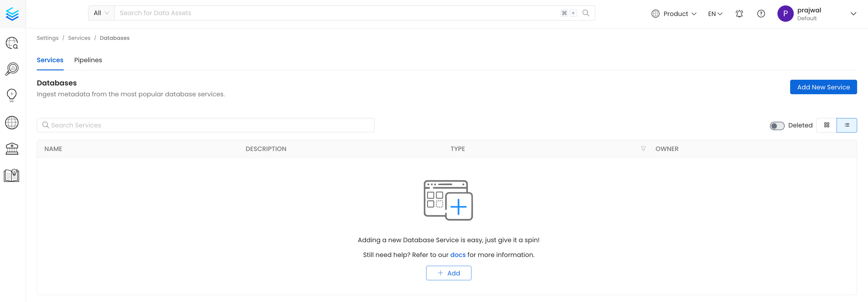Screen dimensions: 868x302
Task: Open the EN language dropdown
Action: coord(715,14)
